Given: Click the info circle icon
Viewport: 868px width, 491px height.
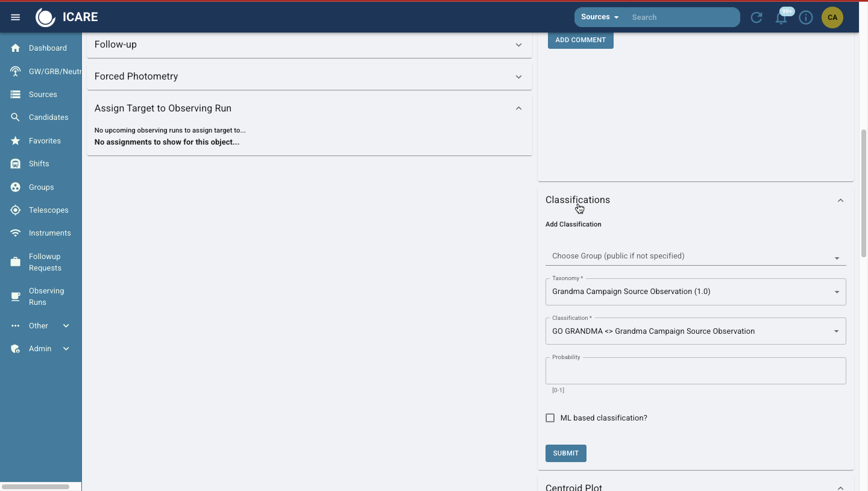Looking at the screenshot, I should [806, 17].
